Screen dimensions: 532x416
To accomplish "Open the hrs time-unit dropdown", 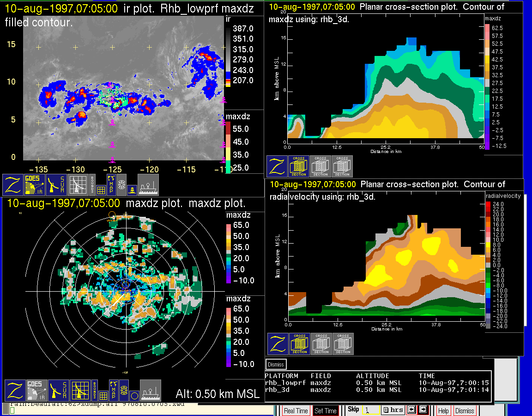I will tap(393, 410).
